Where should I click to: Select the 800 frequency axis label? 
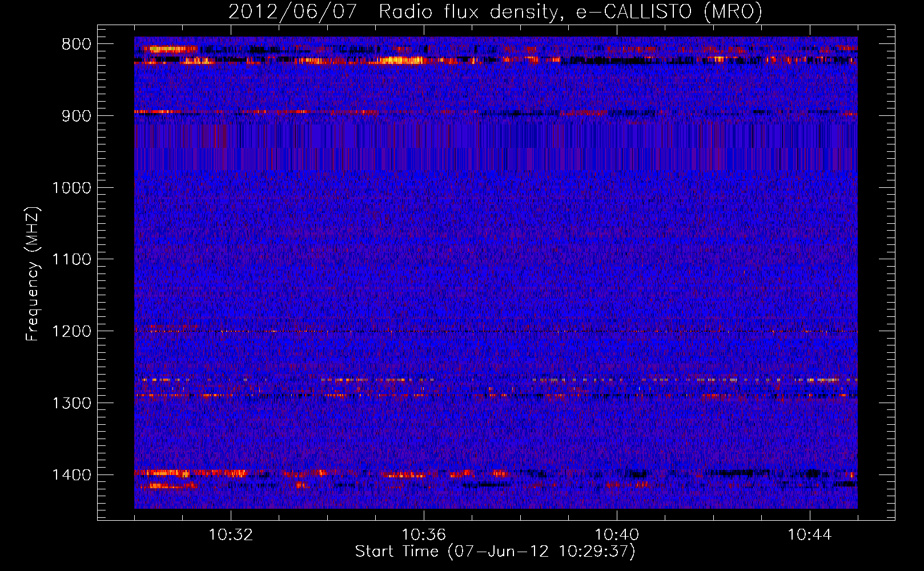(77, 45)
